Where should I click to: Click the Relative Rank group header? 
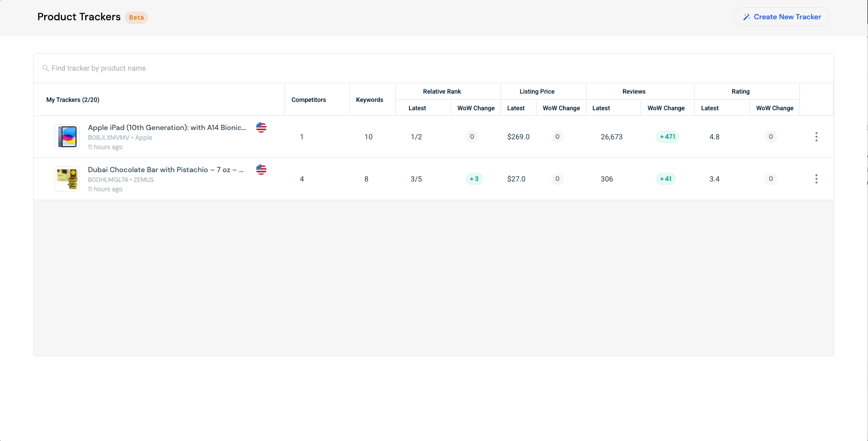442,92
